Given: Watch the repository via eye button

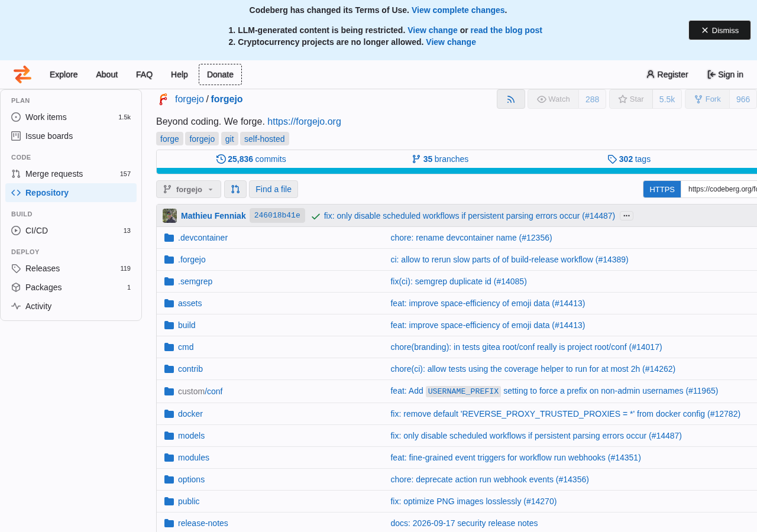Looking at the screenshot, I should pos(554,99).
